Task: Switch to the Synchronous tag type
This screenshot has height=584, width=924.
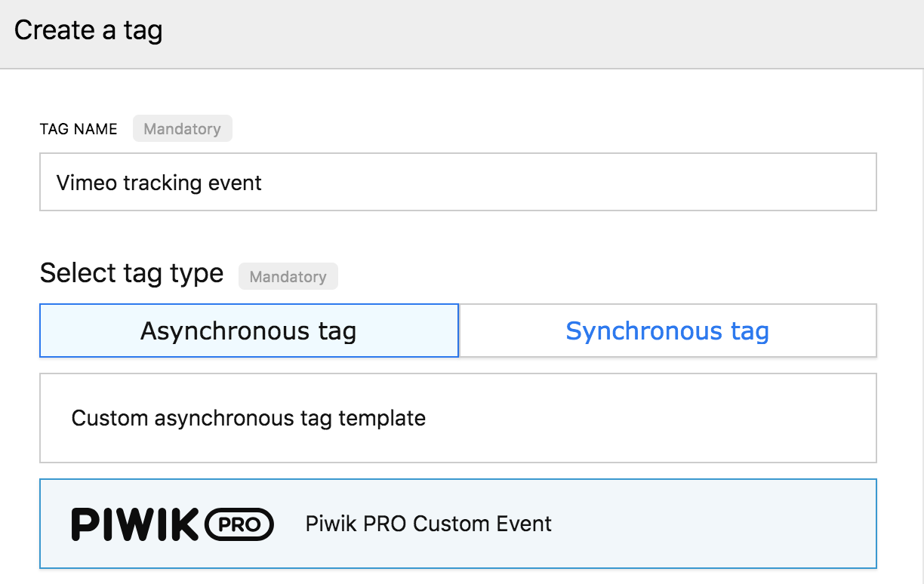Action: [668, 330]
